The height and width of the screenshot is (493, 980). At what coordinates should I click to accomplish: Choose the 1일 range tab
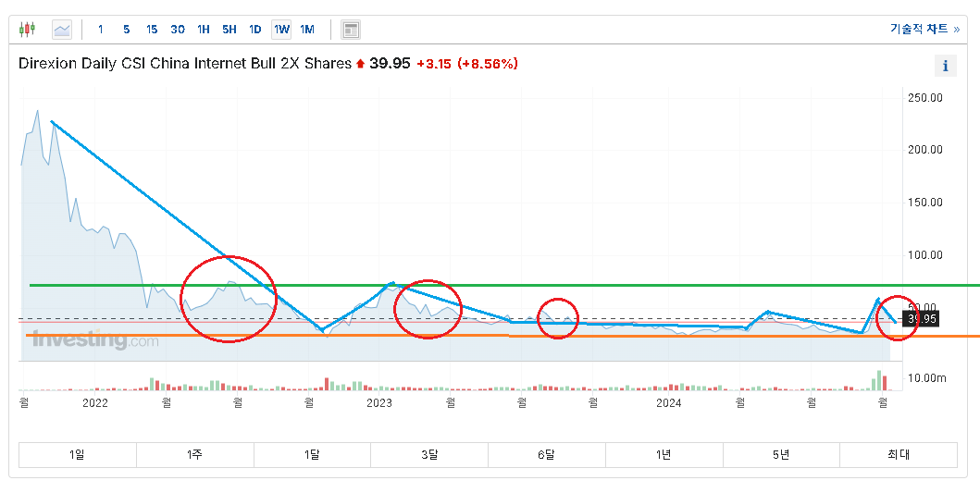[78, 455]
